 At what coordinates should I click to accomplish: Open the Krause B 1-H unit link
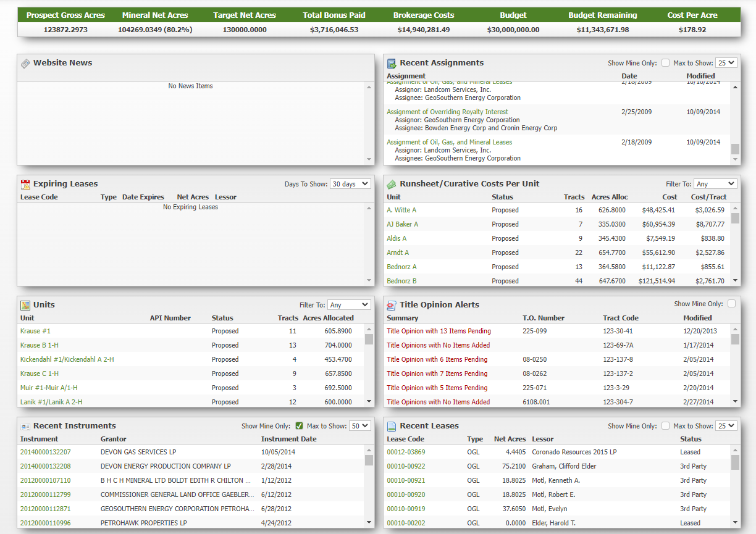coord(40,345)
